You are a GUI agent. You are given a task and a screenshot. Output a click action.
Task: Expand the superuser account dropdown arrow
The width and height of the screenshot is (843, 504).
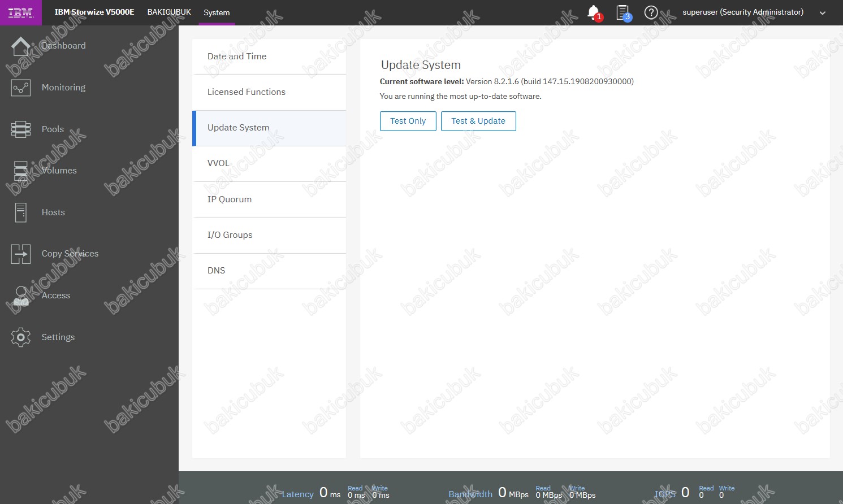point(823,13)
